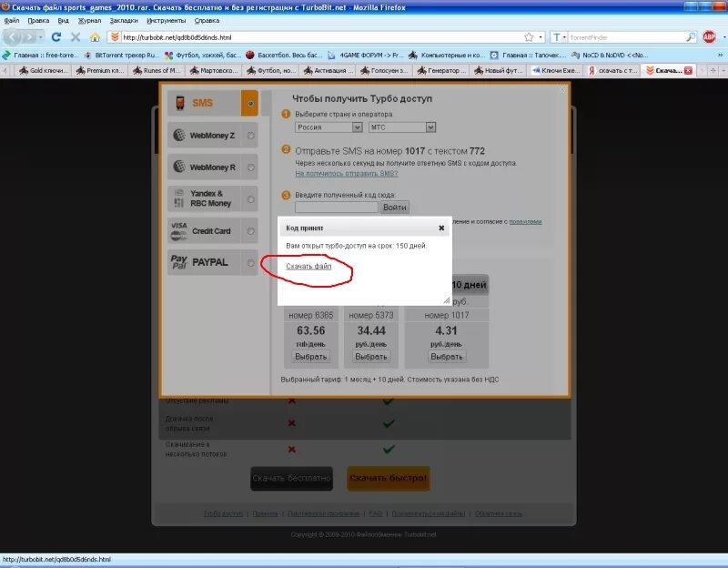
Task: Click the WebMoney R globe icon
Action: click(x=179, y=167)
